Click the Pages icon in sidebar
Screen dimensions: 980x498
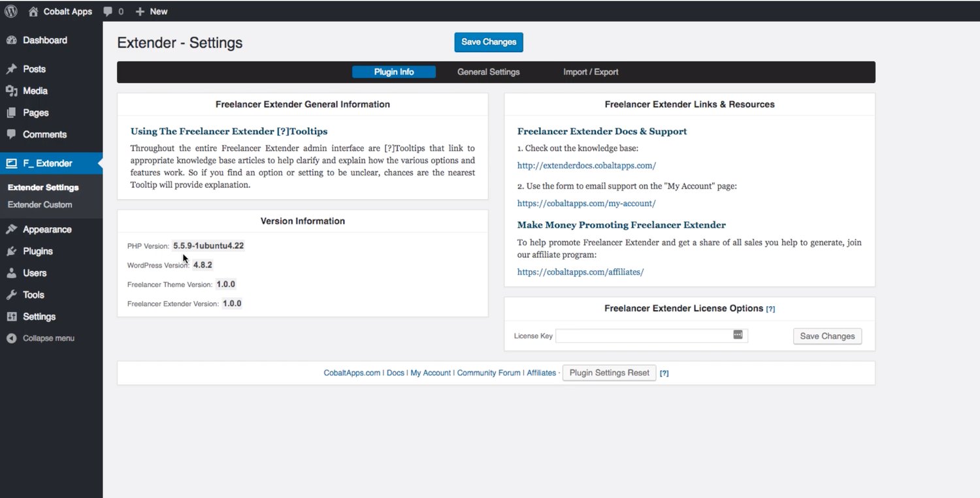coord(11,113)
